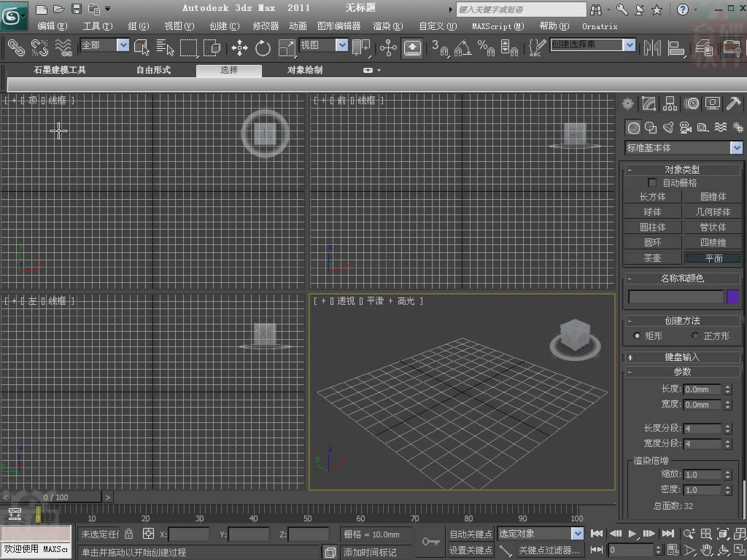This screenshot has width=747, height=560.
Task: Open the Utilities hammer panel tab
Action: coord(734,104)
